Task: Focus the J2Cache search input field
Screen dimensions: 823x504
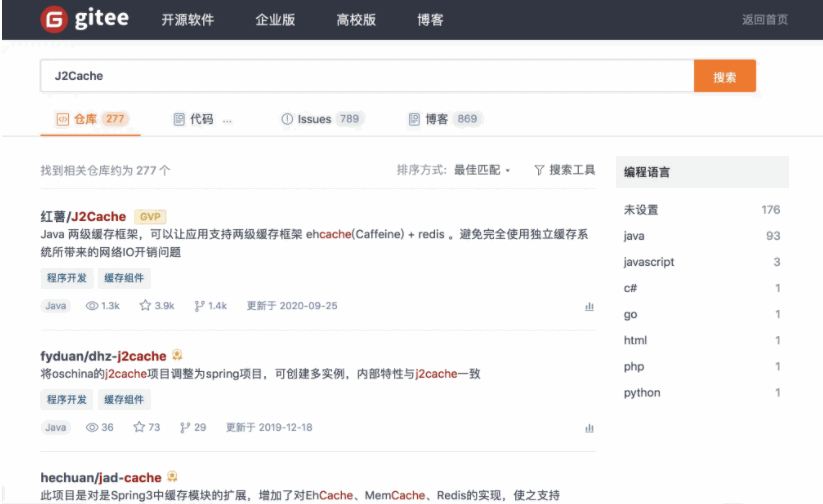Action: point(367,76)
